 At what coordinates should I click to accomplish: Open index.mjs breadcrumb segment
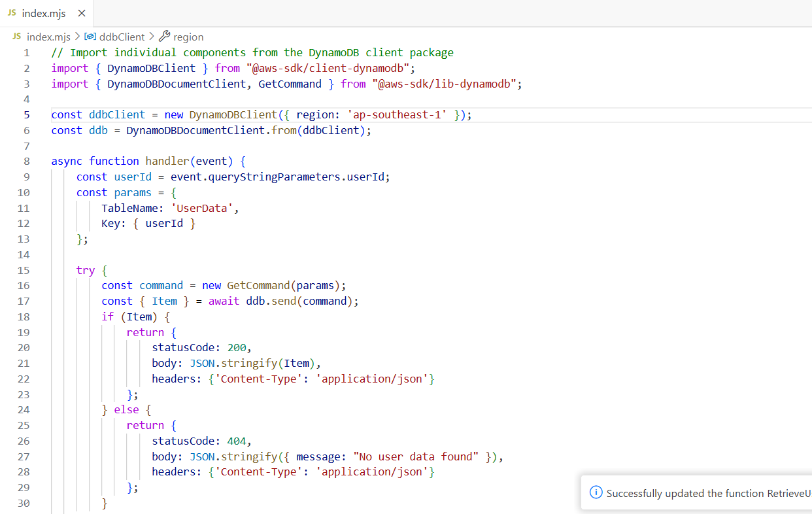pyautogui.click(x=48, y=37)
